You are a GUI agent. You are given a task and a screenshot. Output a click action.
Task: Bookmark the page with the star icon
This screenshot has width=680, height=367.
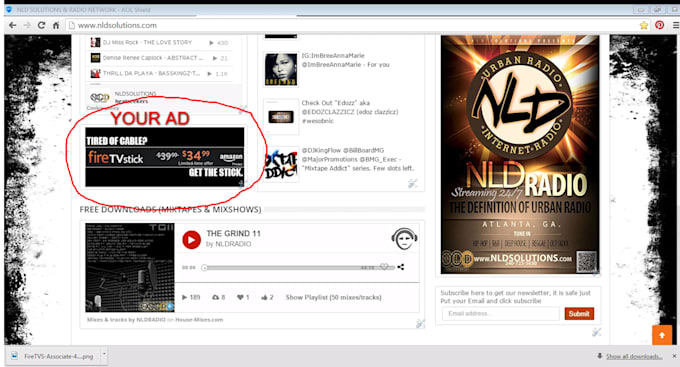pos(644,25)
